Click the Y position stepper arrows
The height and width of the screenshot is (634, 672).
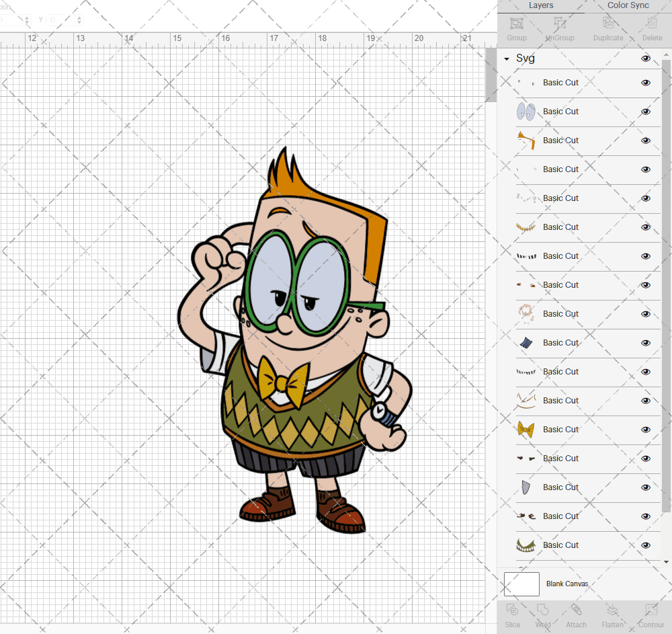pos(79,19)
